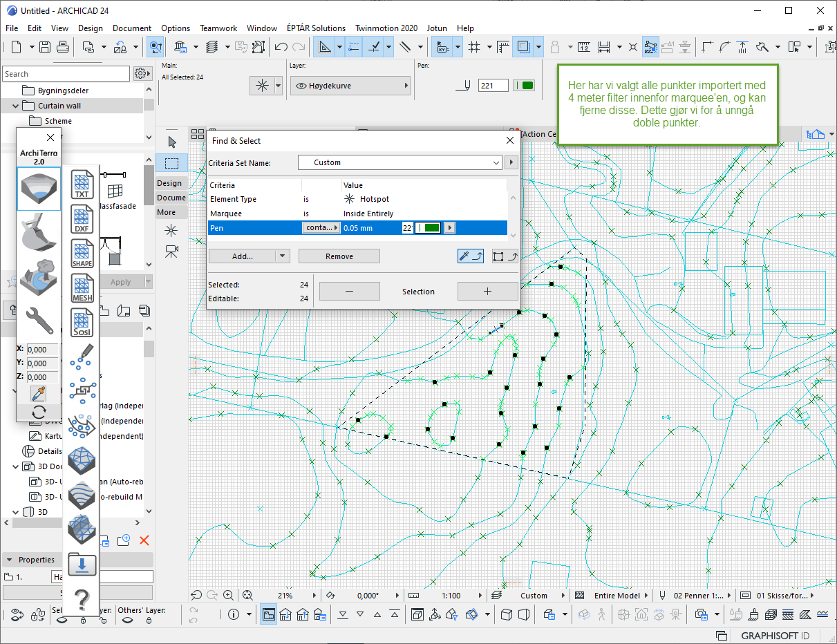The image size is (837, 644).
Task: Close the Find & Select dialog
Action: coord(510,140)
